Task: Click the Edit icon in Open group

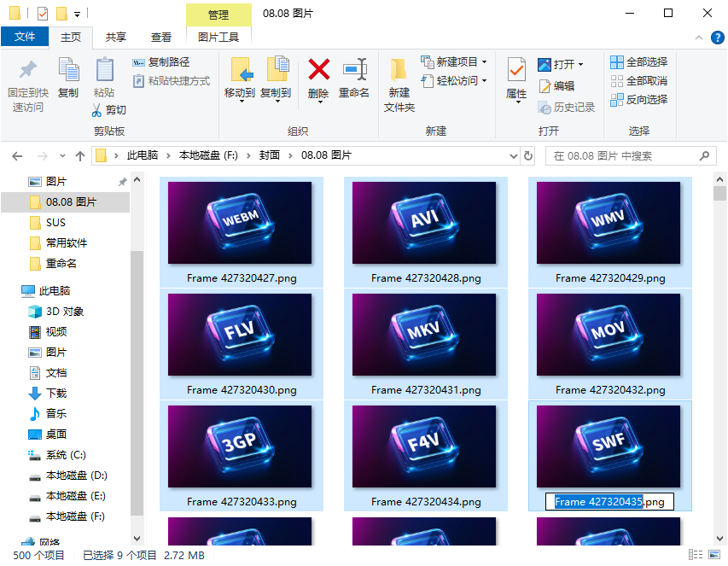Action: point(545,86)
